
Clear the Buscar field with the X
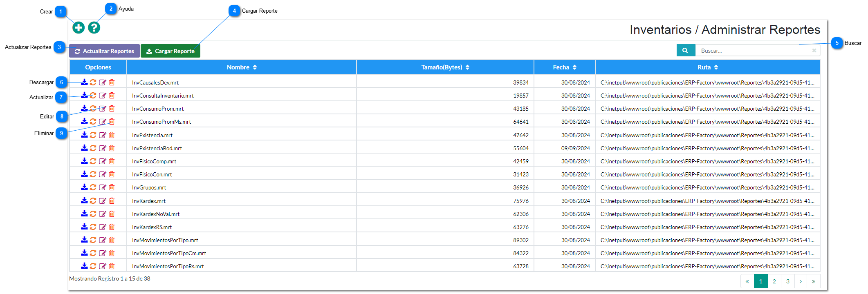[x=814, y=51]
